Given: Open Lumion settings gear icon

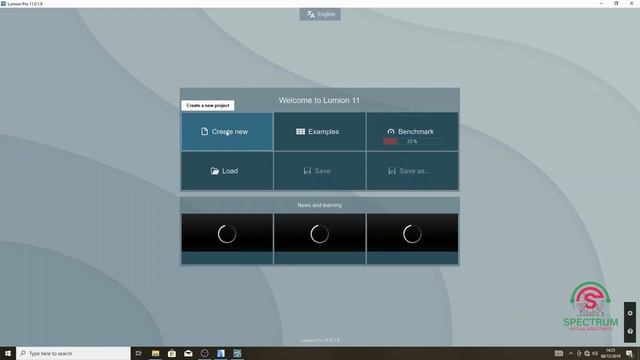Looking at the screenshot, I should (630, 313).
